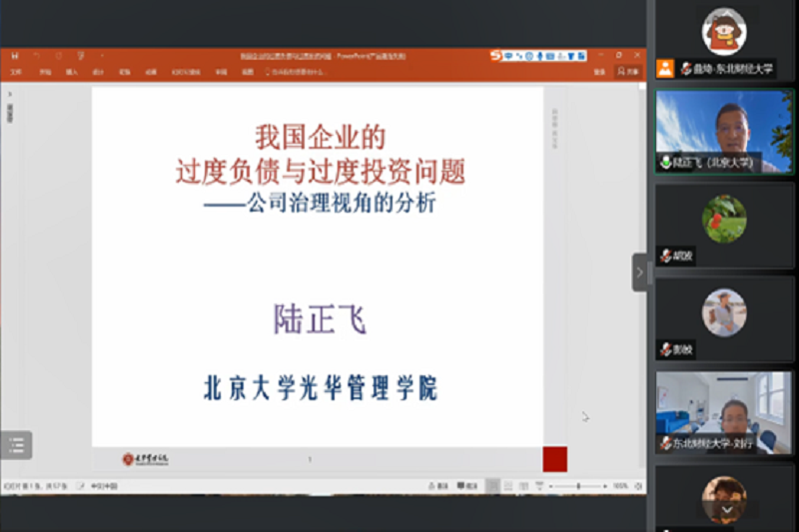
Task: Open the Customize Quick Access Toolbar dropdown
Action: click(x=102, y=56)
